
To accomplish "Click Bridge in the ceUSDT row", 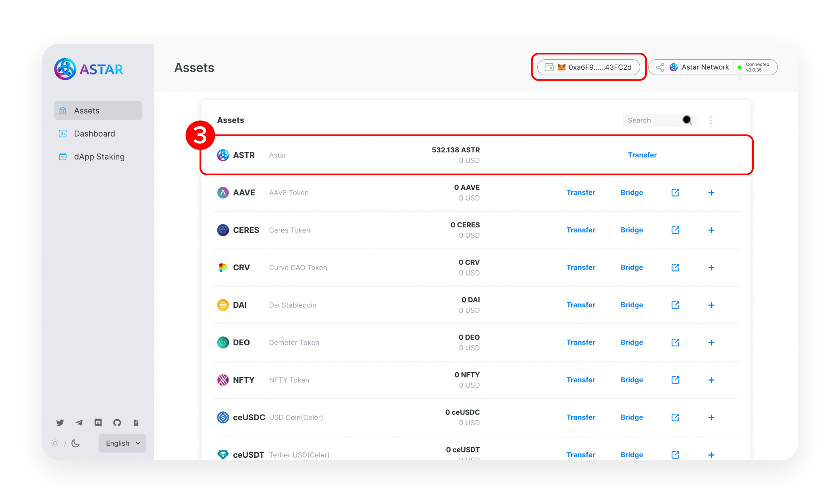I will click(x=632, y=455).
